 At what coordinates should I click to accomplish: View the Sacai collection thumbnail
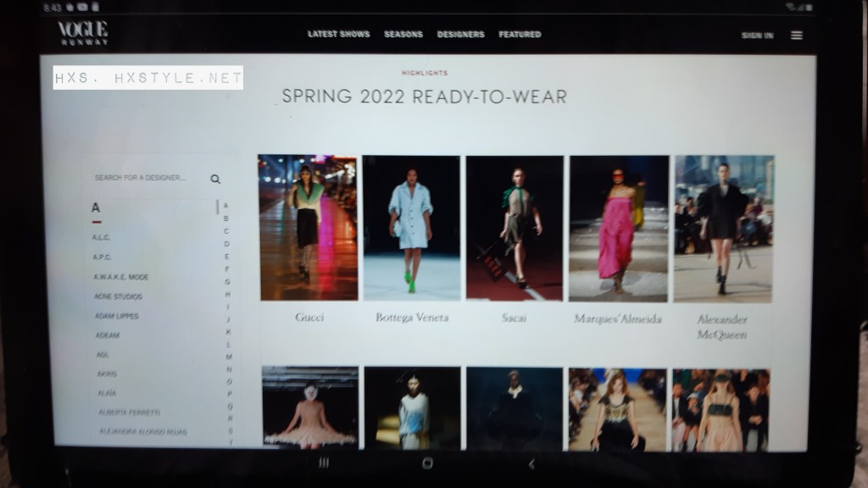(515, 228)
